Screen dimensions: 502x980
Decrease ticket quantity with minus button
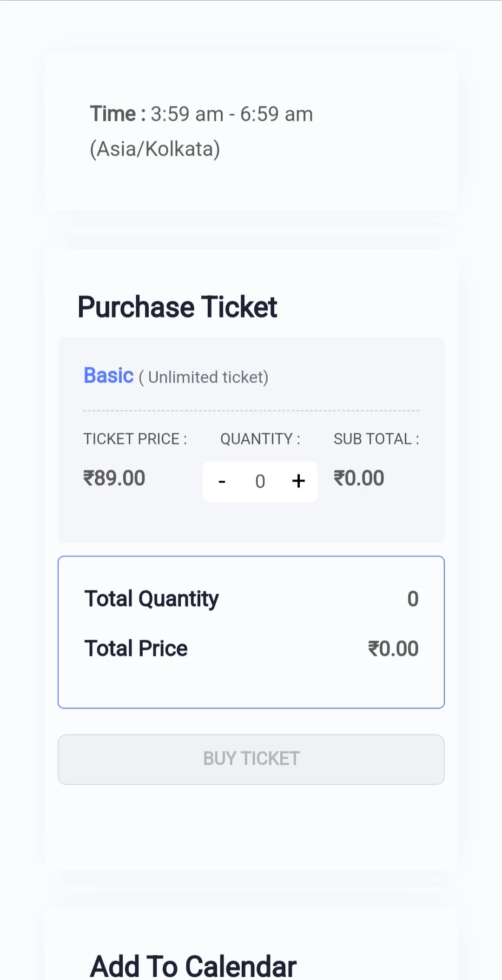[x=222, y=481]
